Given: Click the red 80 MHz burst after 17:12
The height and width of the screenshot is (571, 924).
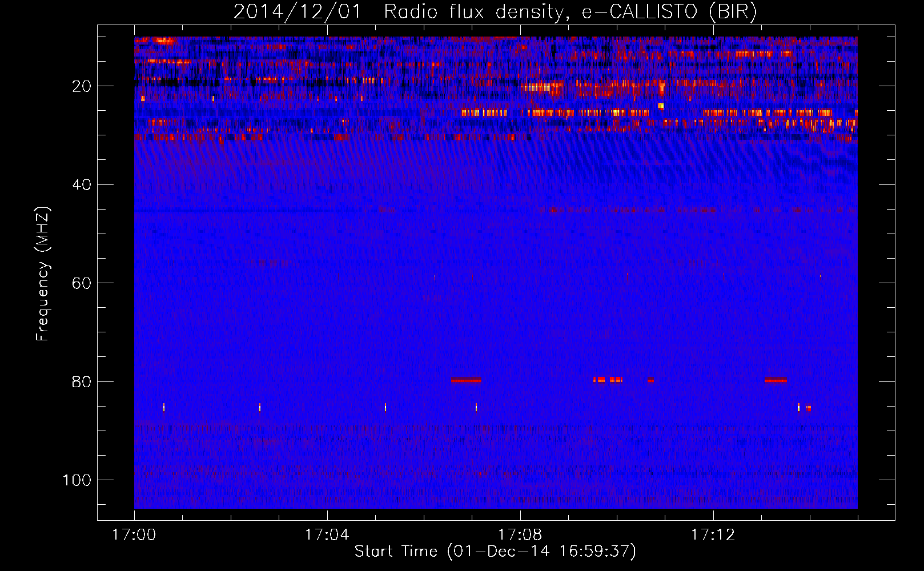Looking at the screenshot, I should 776,380.
